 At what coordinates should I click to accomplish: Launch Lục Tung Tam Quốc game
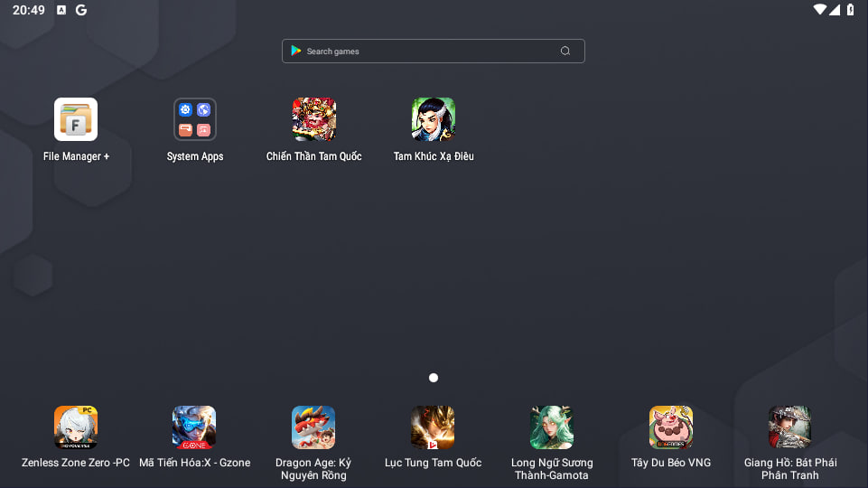[x=433, y=427]
